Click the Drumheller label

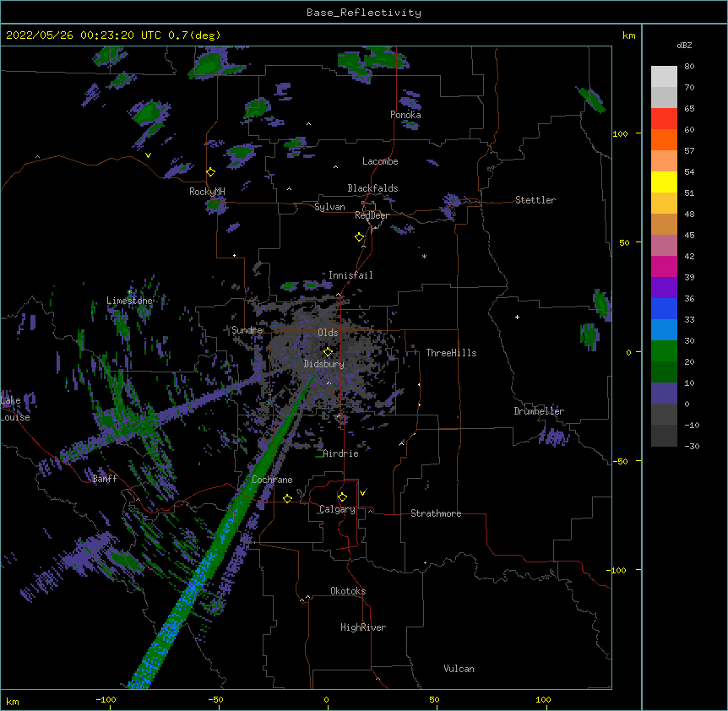[x=539, y=411]
